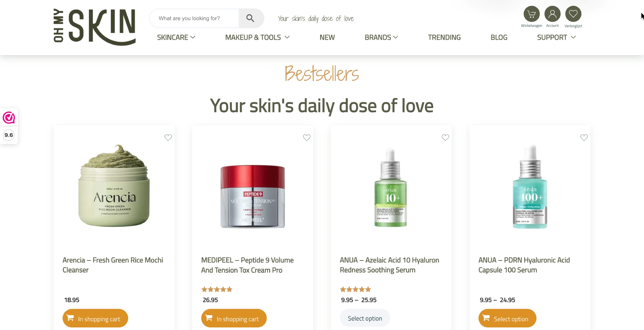The width and height of the screenshot is (644, 330).
Task: Open the Account profile icon
Action: pyautogui.click(x=552, y=14)
